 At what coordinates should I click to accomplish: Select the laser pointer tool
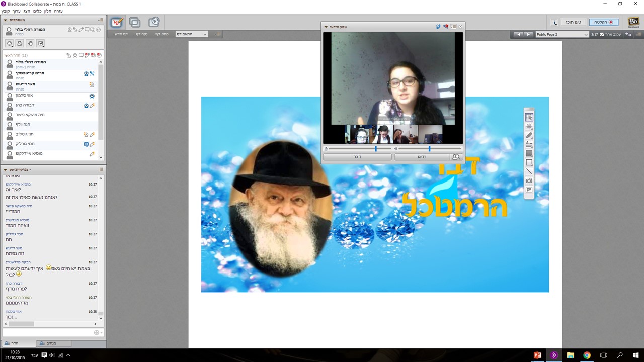click(529, 126)
